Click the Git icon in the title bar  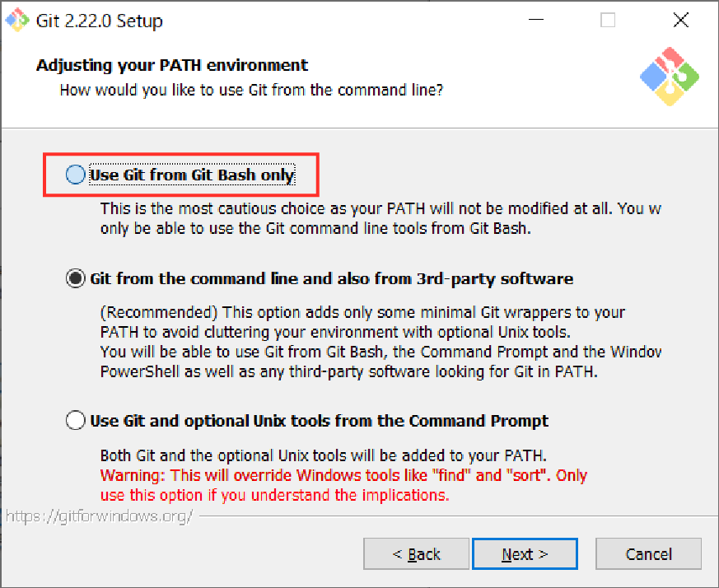(16, 20)
